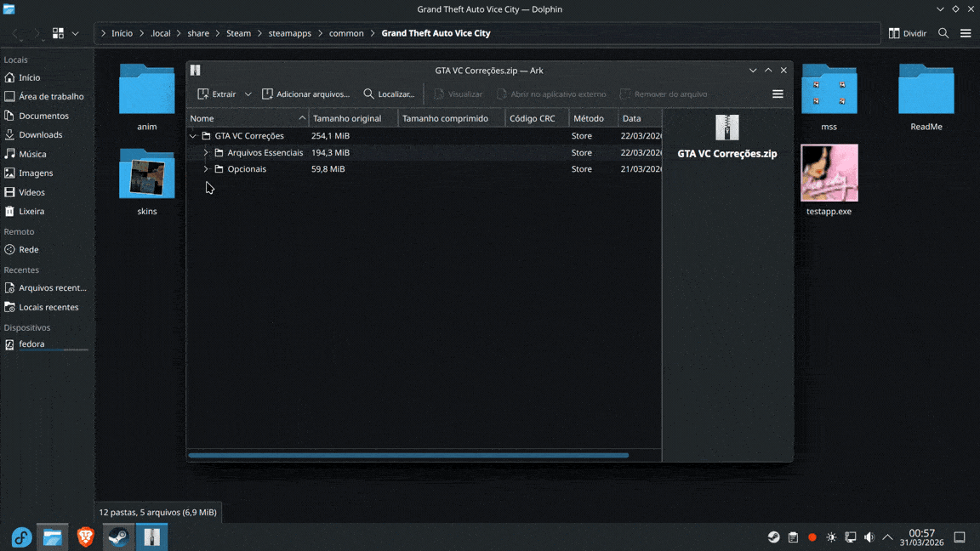
Task: Open Lixeira in sidebar
Action: pos(47,211)
